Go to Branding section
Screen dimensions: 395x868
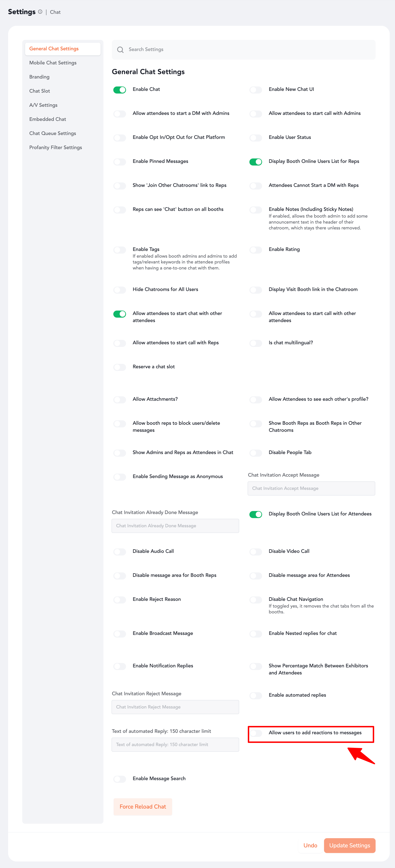coord(39,77)
